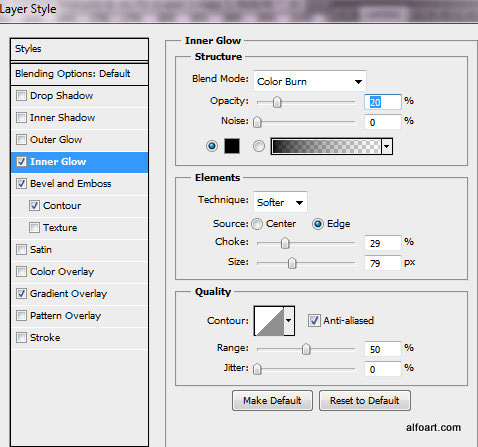Click the Size slider handle
Screen dimensions: 478x447
tap(292, 263)
